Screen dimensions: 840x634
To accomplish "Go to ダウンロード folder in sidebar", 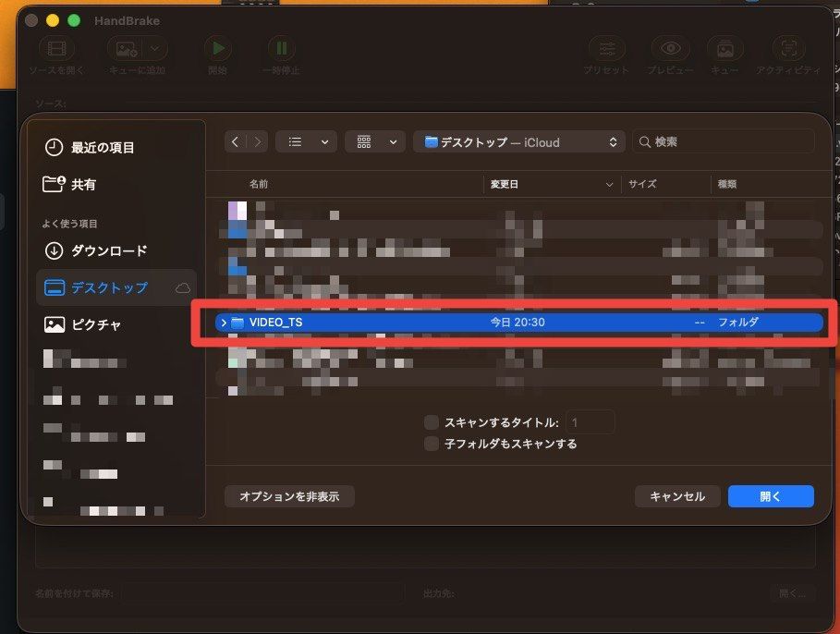I will point(95,250).
